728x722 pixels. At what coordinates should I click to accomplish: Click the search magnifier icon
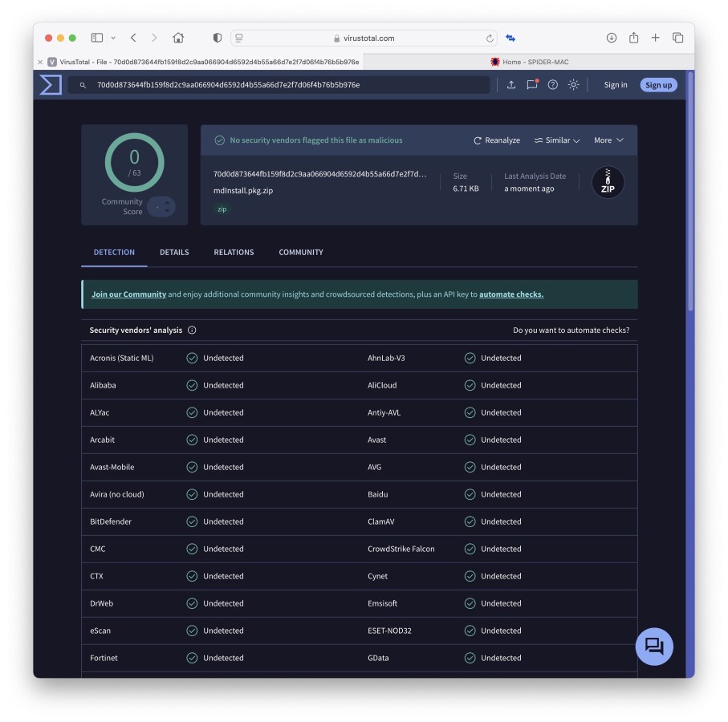[83, 85]
